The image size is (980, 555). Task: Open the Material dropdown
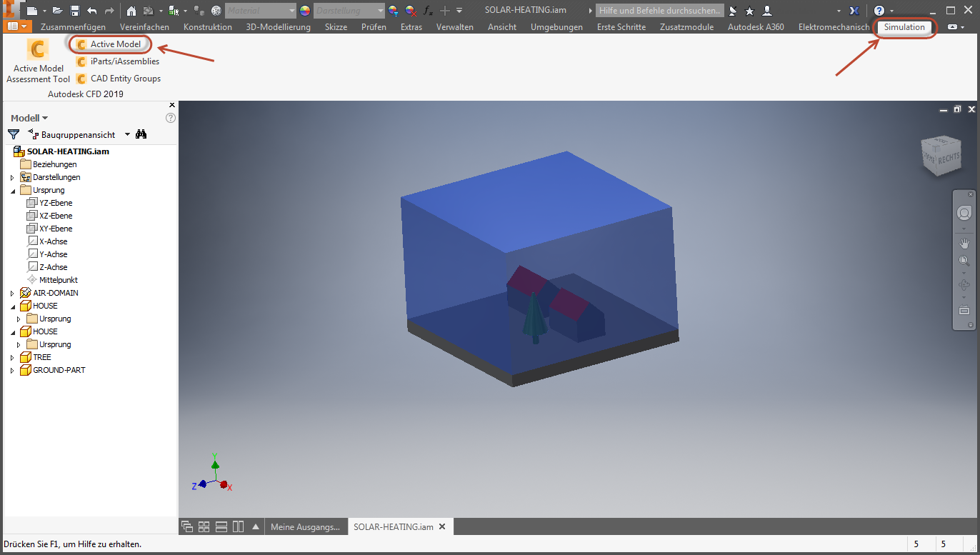(x=260, y=11)
